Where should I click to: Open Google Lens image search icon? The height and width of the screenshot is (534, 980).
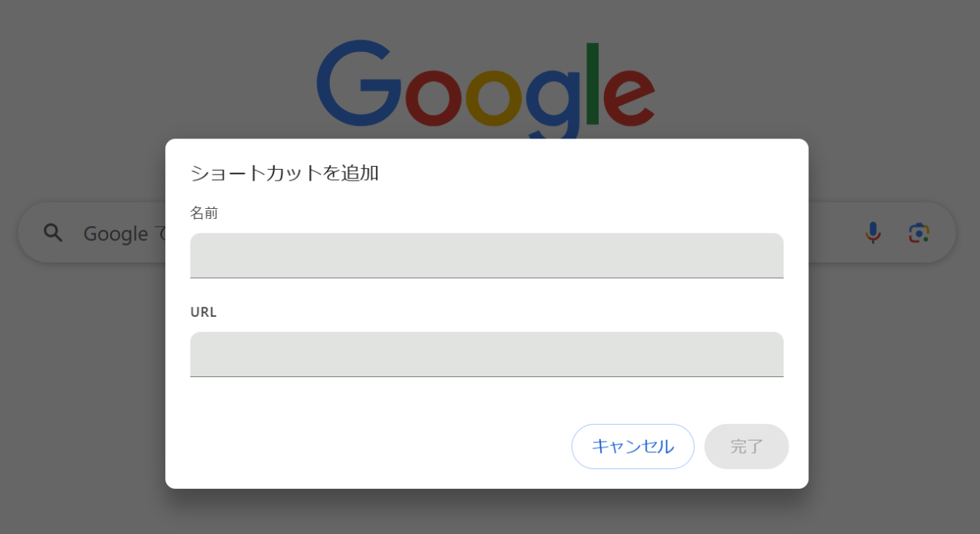[x=919, y=233]
